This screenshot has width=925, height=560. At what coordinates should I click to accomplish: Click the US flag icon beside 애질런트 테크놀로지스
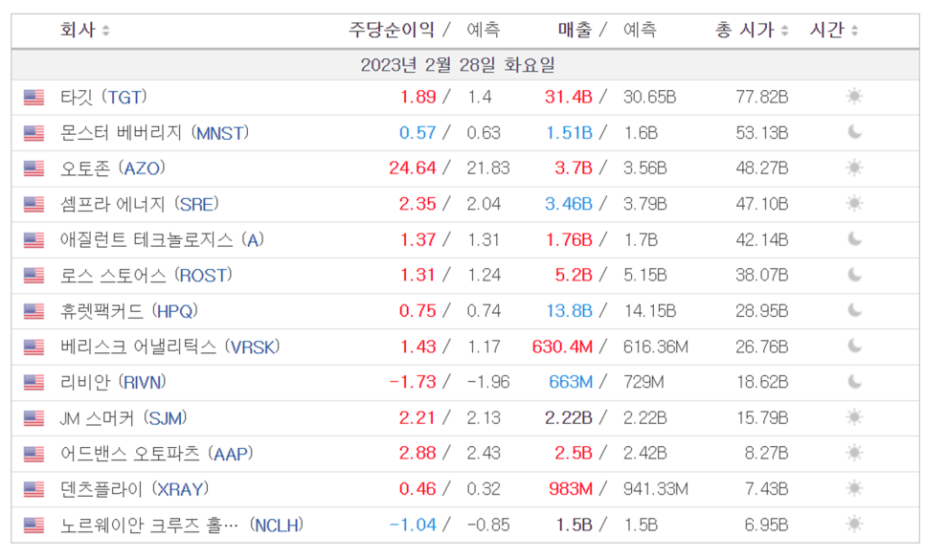[34, 240]
